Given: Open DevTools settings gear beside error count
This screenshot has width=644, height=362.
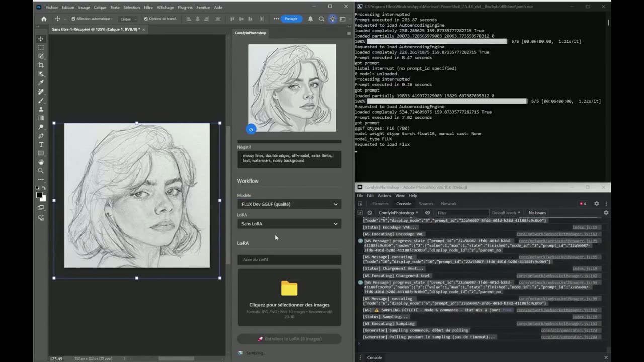Looking at the screenshot, I should [x=596, y=204].
